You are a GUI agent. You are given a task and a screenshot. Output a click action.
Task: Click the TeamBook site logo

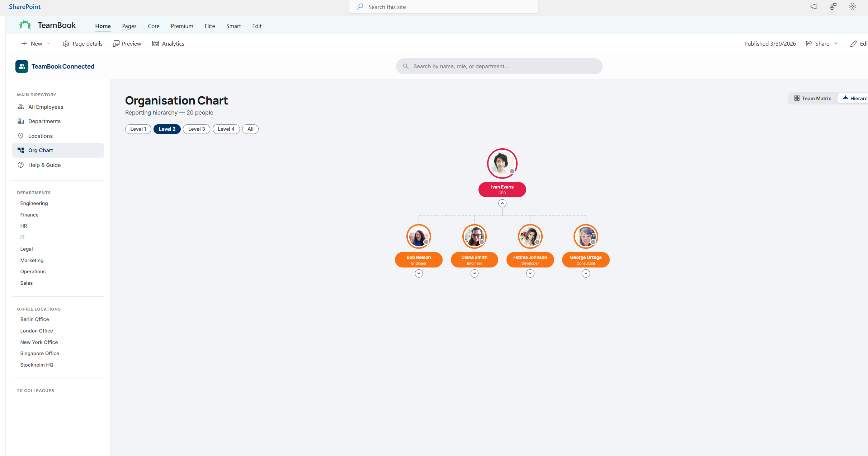click(x=25, y=25)
